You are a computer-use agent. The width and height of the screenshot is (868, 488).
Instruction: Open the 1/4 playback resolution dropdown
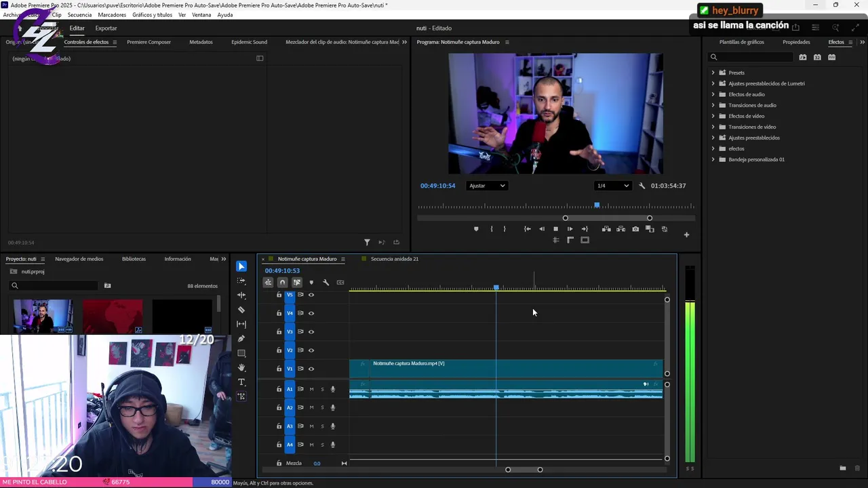[x=613, y=186]
